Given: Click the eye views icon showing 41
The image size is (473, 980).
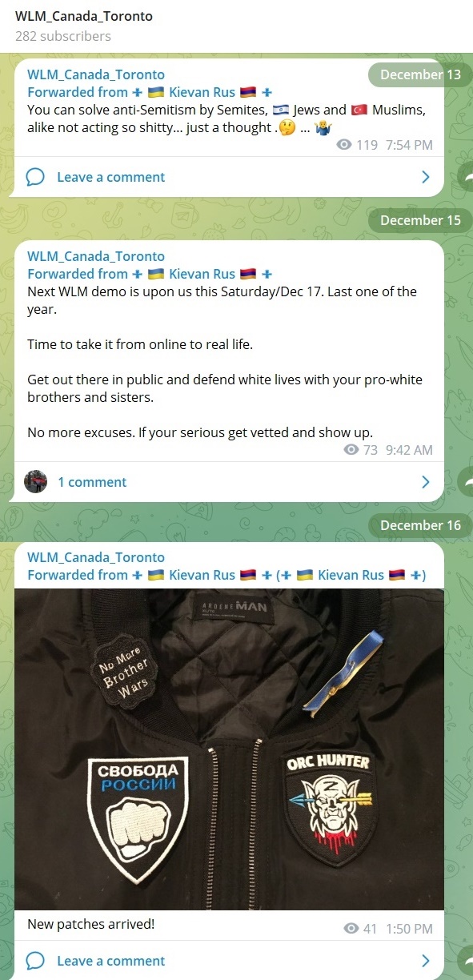Looking at the screenshot, I should point(351,929).
